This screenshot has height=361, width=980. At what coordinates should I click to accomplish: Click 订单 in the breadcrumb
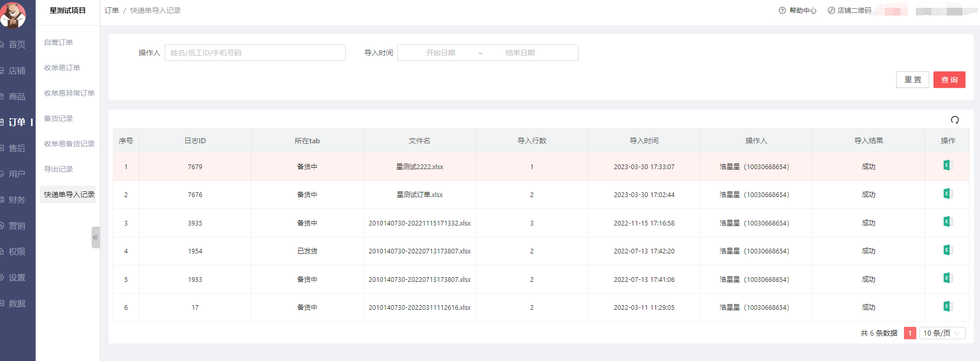coord(111,10)
